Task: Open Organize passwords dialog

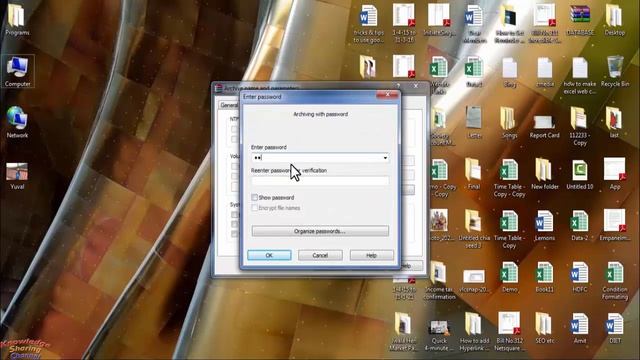Action: pyautogui.click(x=320, y=231)
